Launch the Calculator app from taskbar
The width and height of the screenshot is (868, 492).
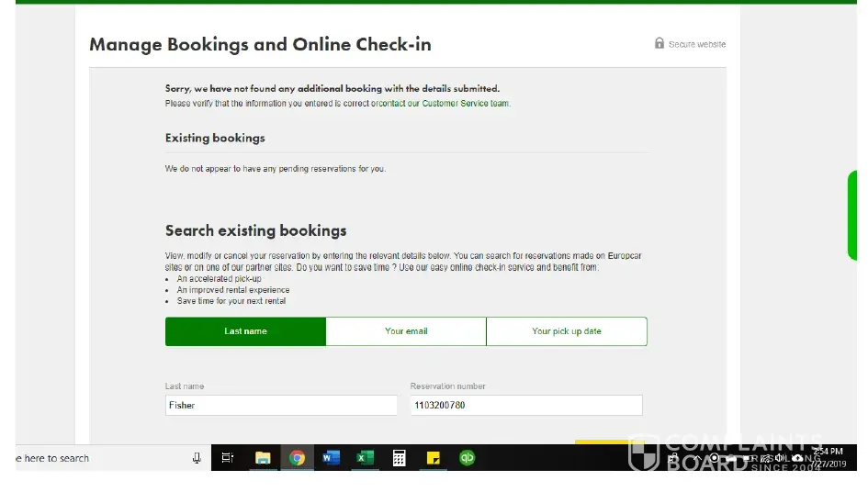click(399, 458)
